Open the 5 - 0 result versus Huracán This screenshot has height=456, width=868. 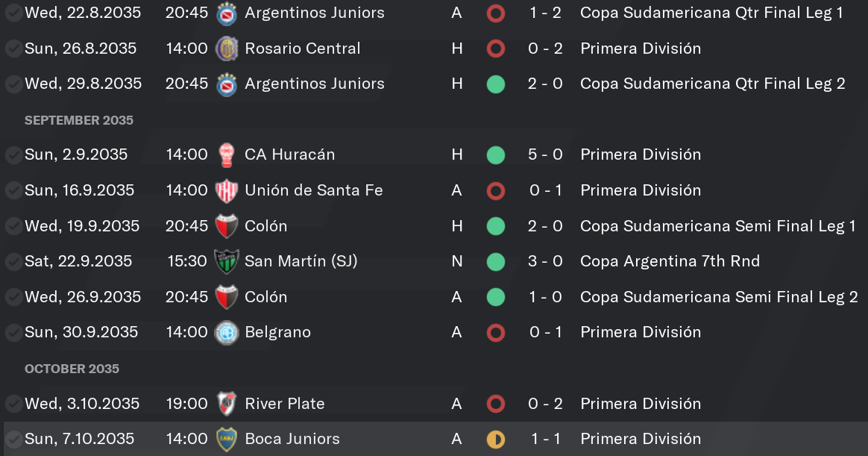545,154
